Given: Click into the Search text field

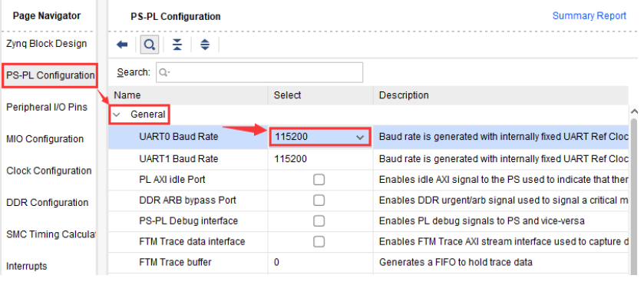Looking at the screenshot, I should click(259, 72).
